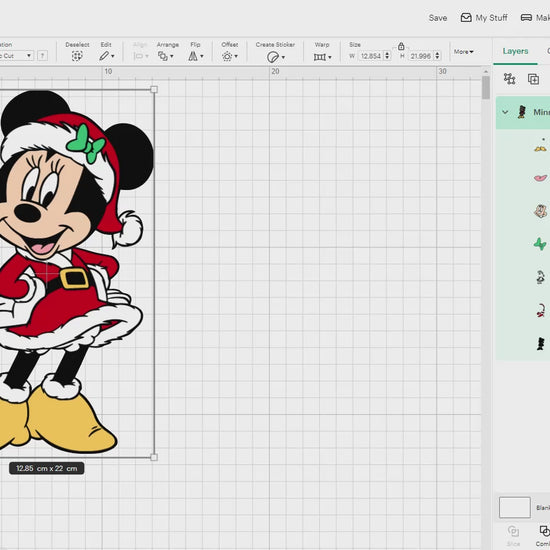Image resolution: width=550 pixels, height=550 pixels.
Task: Click the Group layers icon
Action: coord(509,79)
